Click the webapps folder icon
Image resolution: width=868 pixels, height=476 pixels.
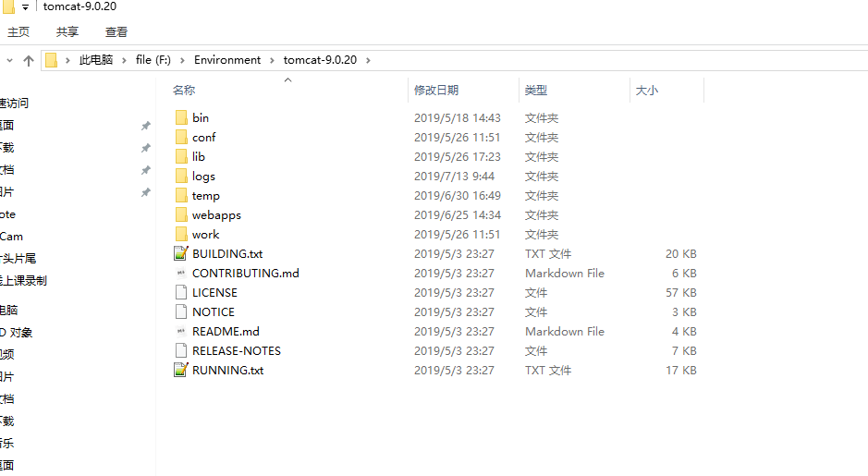tap(181, 214)
